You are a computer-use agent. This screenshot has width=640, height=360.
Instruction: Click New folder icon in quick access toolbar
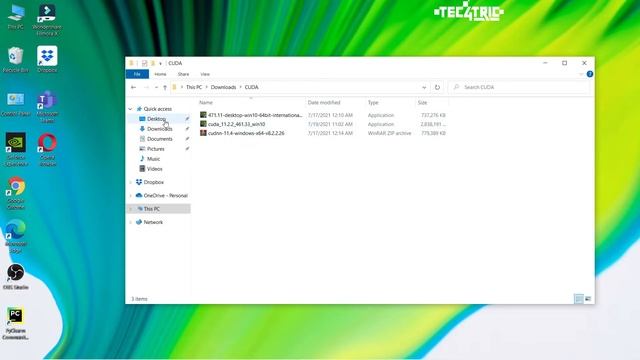pyautogui.click(x=153, y=63)
